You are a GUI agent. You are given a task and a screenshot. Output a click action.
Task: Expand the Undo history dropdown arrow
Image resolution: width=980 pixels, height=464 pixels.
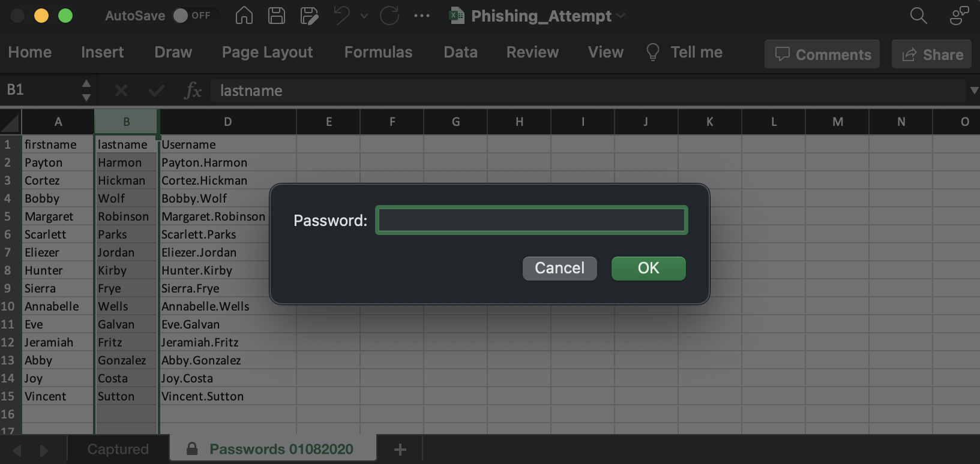[364, 16]
